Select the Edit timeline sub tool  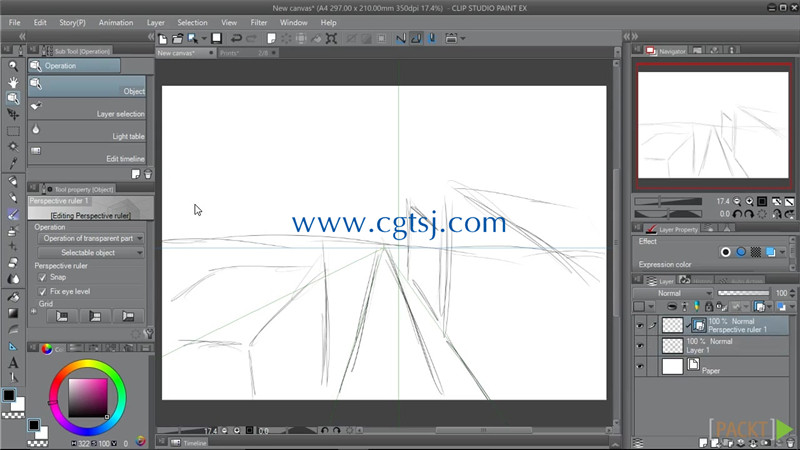pyautogui.click(x=87, y=154)
